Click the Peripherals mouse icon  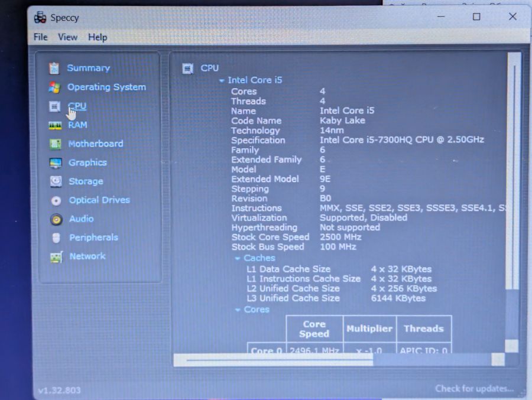[x=56, y=238]
